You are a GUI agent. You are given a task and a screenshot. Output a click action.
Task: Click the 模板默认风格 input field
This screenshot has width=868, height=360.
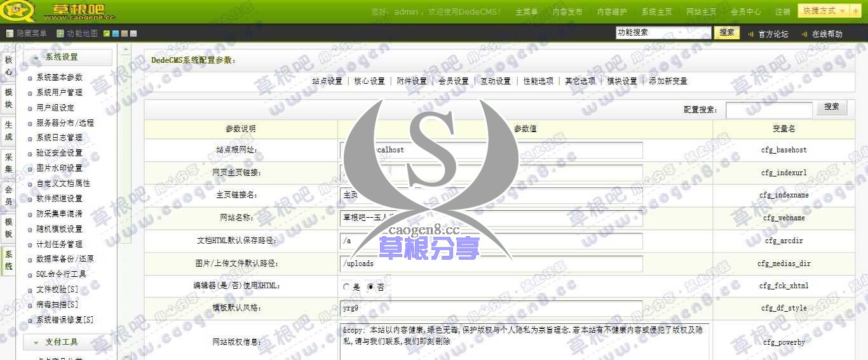(x=491, y=308)
